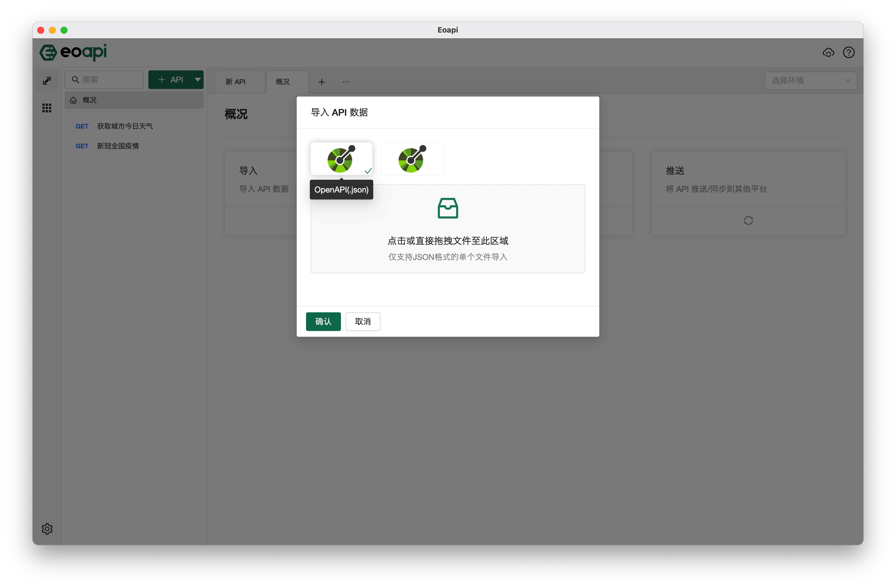Viewport: 896px width, 588px height.
Task: Cancel the import with 取消 button
Action: pos(362,321)
